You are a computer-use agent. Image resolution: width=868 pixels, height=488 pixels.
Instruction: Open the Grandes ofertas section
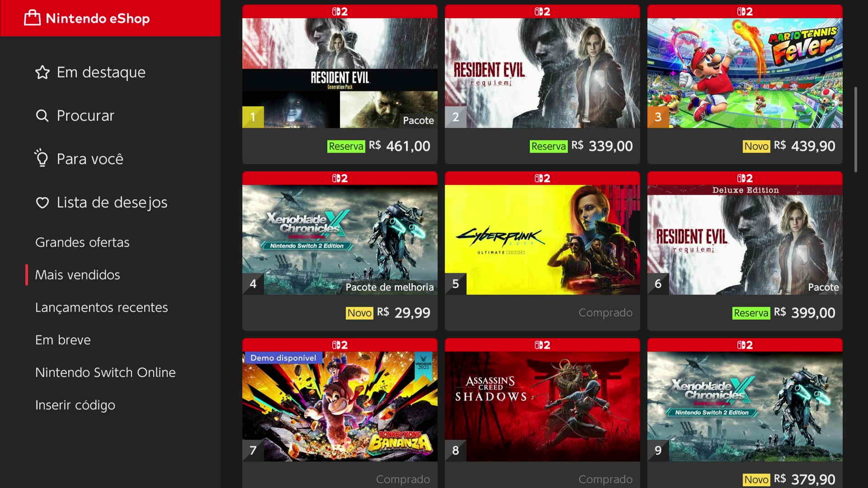pos(82,242)
